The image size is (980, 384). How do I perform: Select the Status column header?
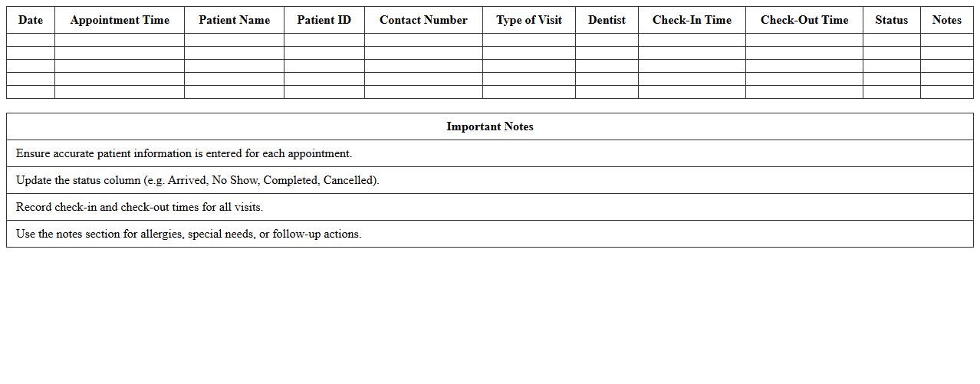click(x=891, y=20)
